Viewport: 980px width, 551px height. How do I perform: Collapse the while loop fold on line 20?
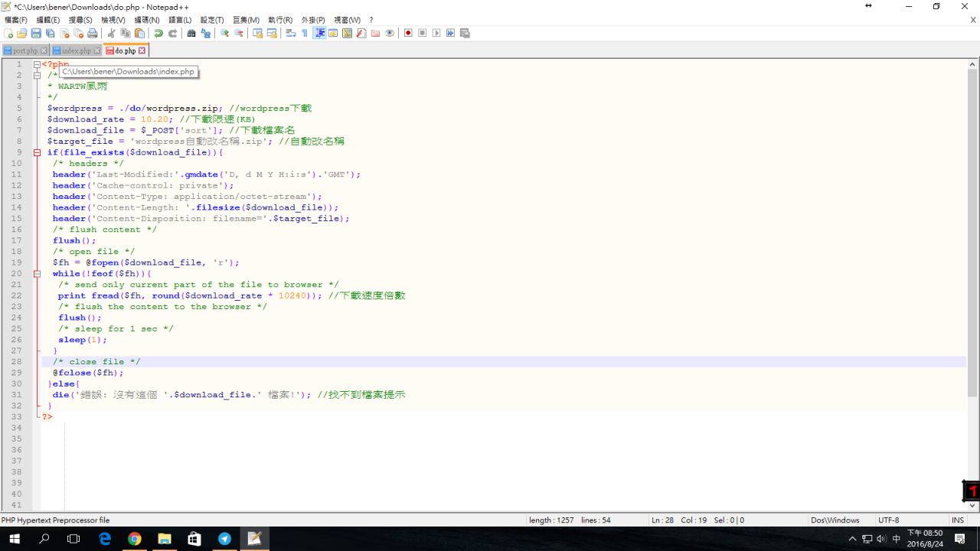[x=37, y=273]
